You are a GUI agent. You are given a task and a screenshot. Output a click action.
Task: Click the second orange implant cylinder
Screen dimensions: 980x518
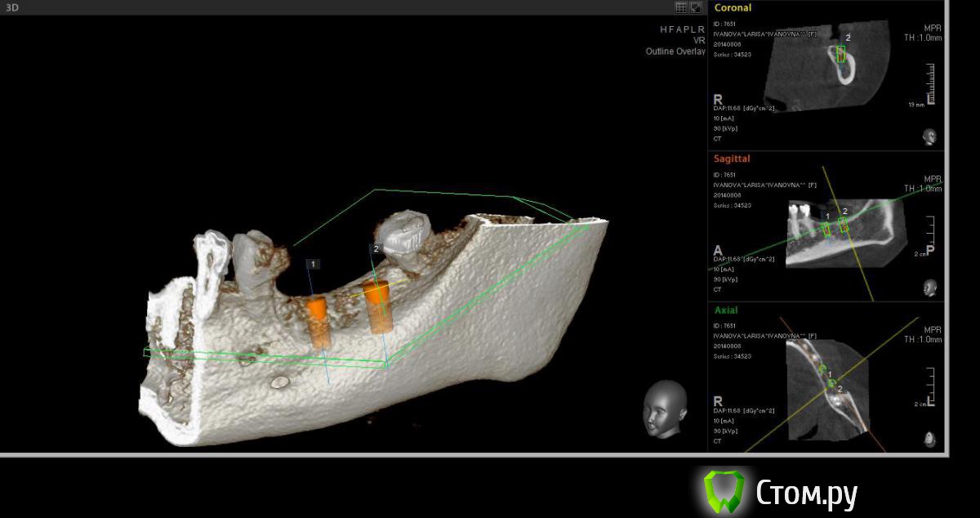378,306
